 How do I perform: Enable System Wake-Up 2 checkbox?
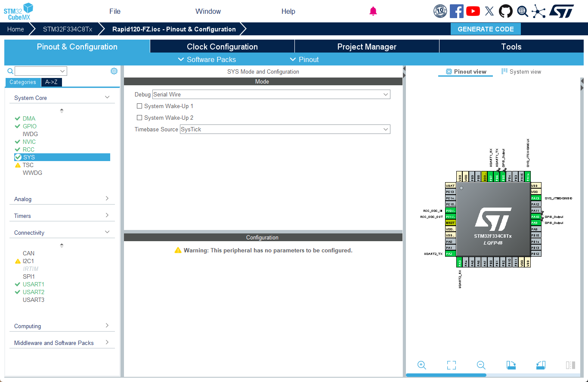click(139, 118)
